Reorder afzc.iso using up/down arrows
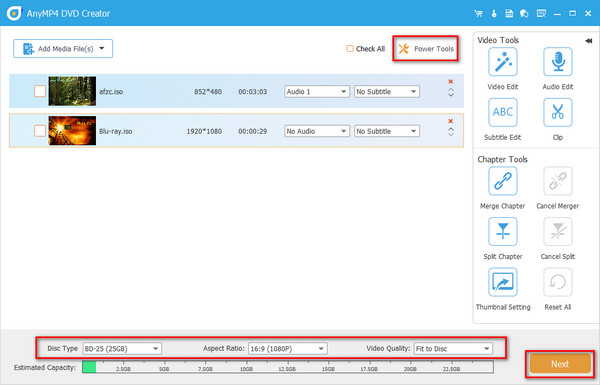The width and height of the screenshot is (600, 385). point(451,93)
